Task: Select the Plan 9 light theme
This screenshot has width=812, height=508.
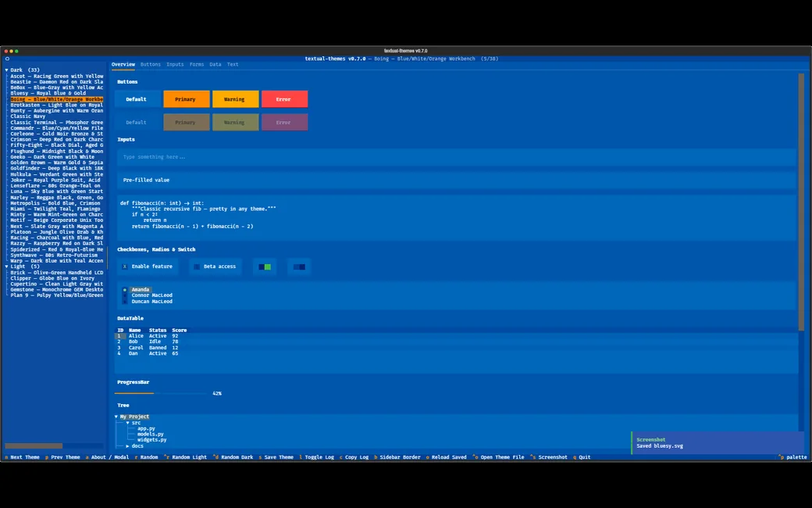Action: [56, 295]
